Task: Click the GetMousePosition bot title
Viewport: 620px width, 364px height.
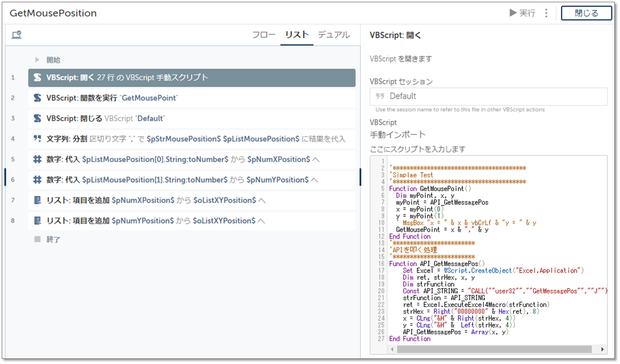Action: (x=53, y=13)
